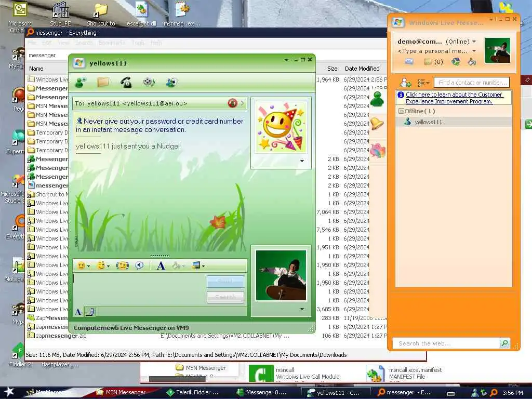Click the party smiley contact picture
The width and height of the screenshot is (532, 399).
pos(281,127)
